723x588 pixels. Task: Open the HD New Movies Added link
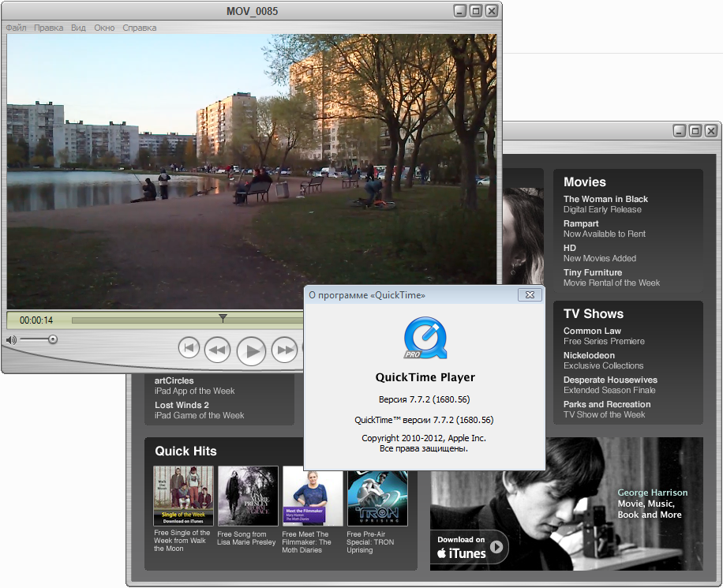599,253
